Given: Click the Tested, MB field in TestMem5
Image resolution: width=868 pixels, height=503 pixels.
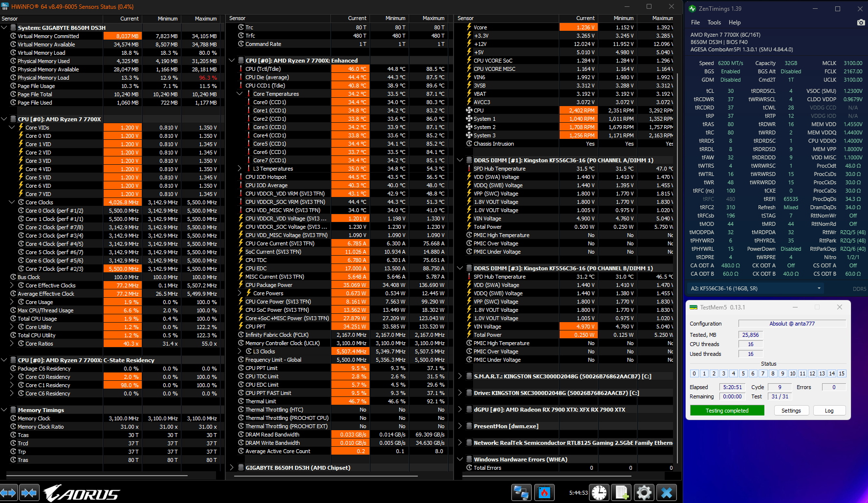Looking at the screenshot, I should (x=751, y=335).
